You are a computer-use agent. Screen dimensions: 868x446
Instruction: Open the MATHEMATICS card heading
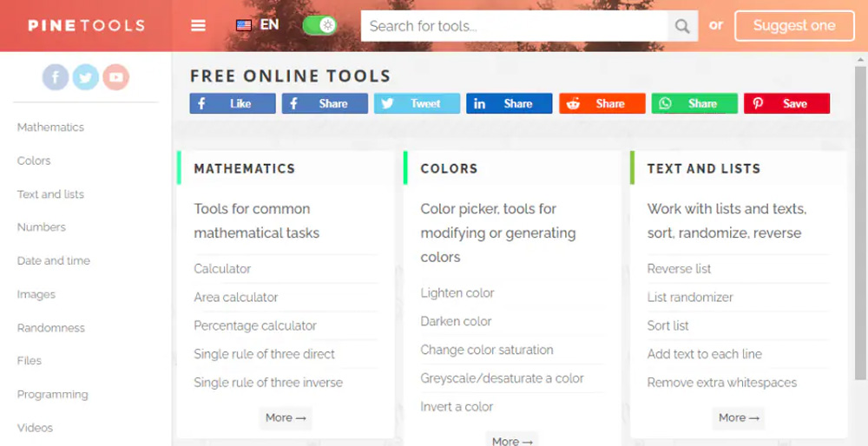[x=244, y=169]
